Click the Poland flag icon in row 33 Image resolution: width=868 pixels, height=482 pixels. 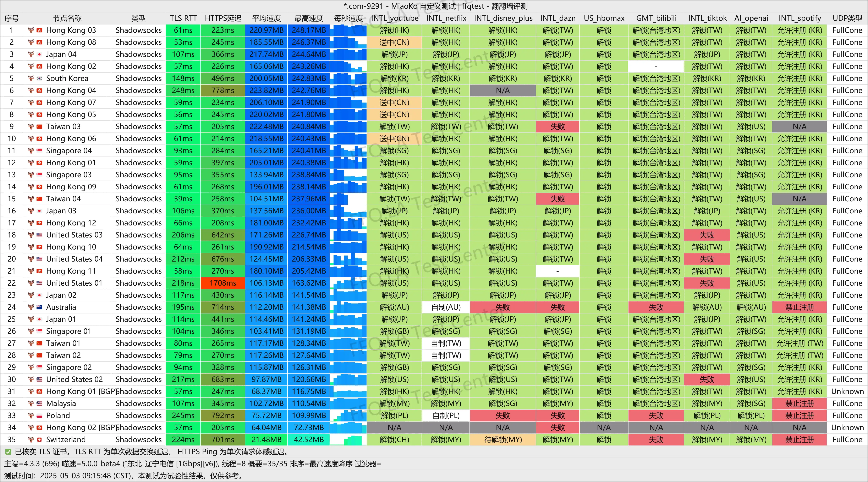click(x=39, y=416)
